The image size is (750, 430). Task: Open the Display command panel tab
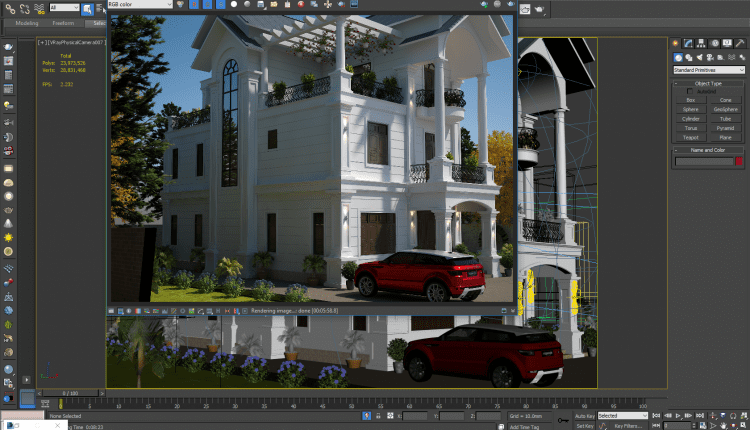[x=727, y=44]
